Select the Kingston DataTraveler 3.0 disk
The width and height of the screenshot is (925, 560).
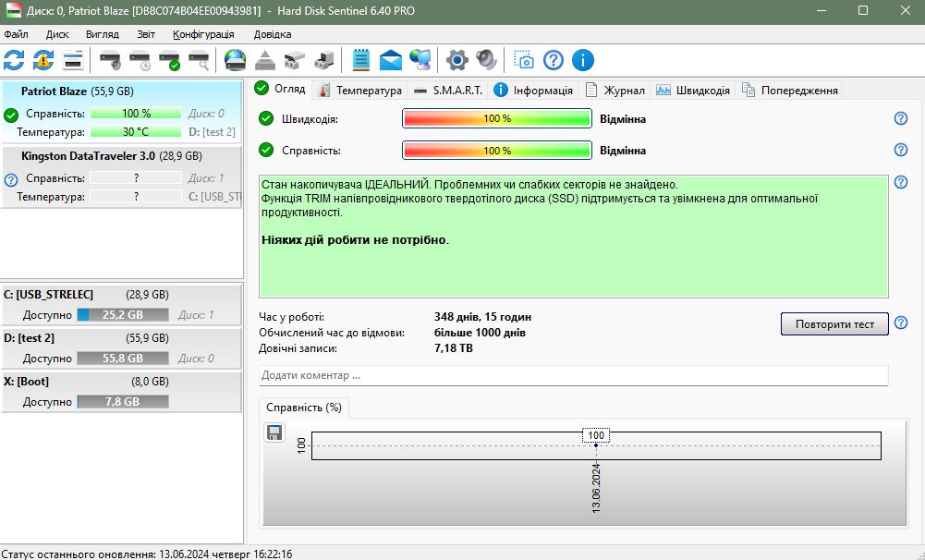click(122, 177)
